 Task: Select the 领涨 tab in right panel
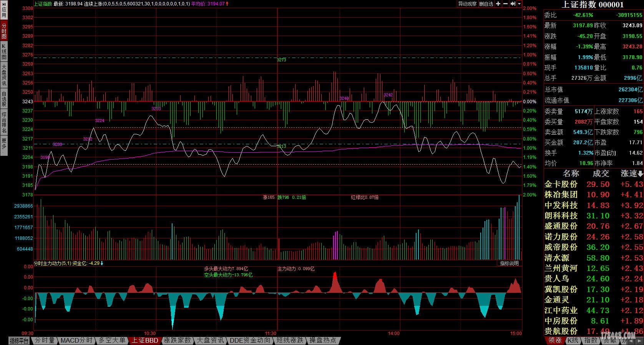555,340
